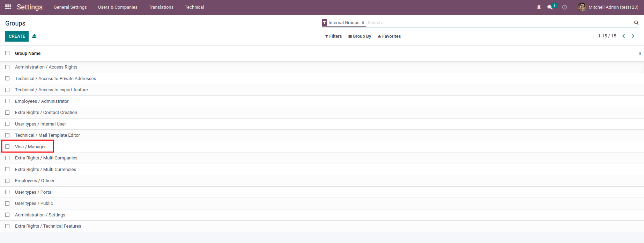Check the Employees / Officer row checkbox
Viewport: 644px width, 243px height.
tap(7, 181)
